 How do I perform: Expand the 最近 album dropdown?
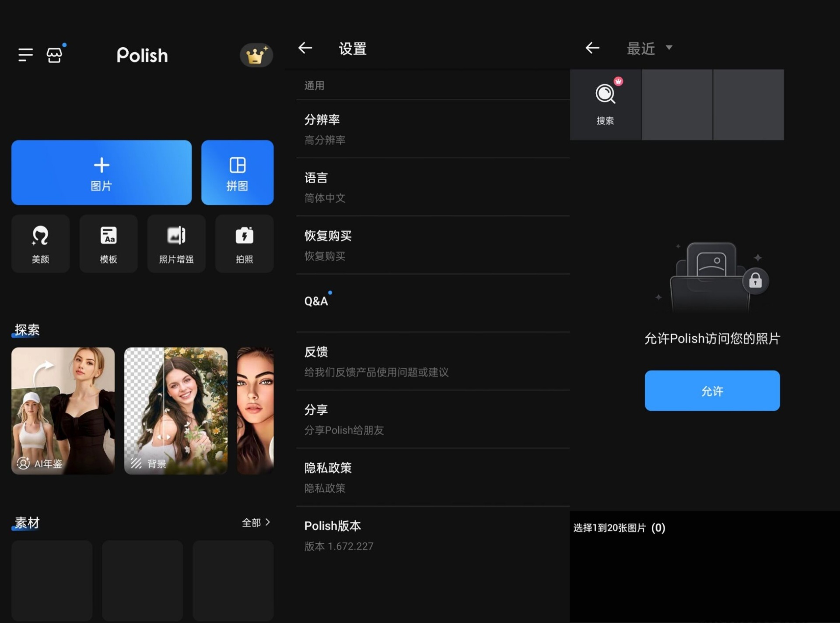(x=649, y=48)
